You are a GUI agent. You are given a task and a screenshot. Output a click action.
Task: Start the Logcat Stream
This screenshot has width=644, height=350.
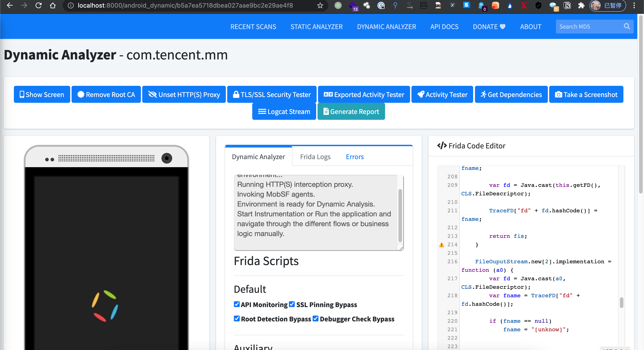click(x=284, y=111)
